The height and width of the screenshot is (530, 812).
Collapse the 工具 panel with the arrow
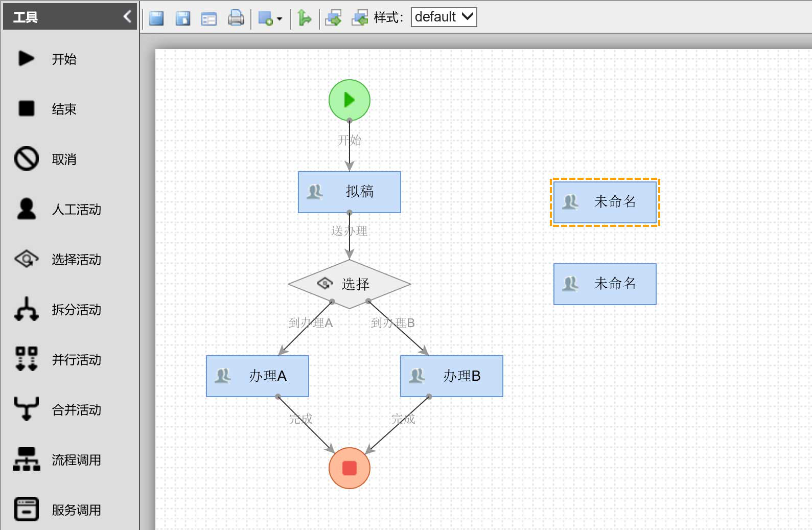(x=127, y=17)
